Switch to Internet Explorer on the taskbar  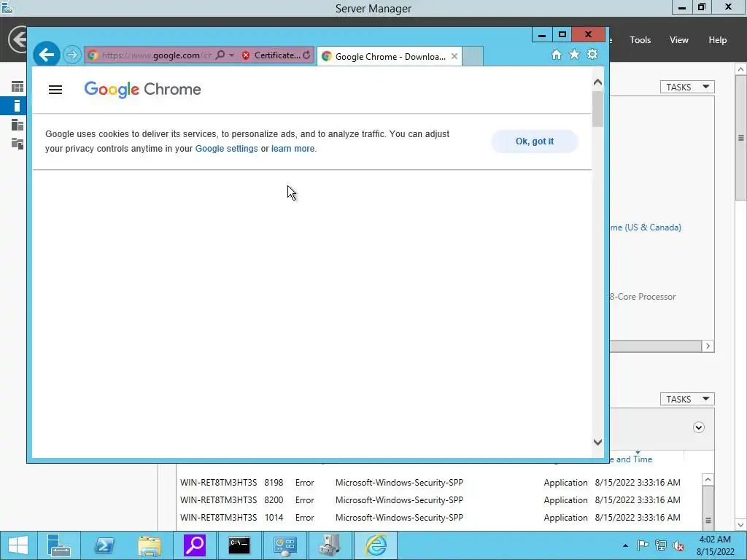point(376,545)
